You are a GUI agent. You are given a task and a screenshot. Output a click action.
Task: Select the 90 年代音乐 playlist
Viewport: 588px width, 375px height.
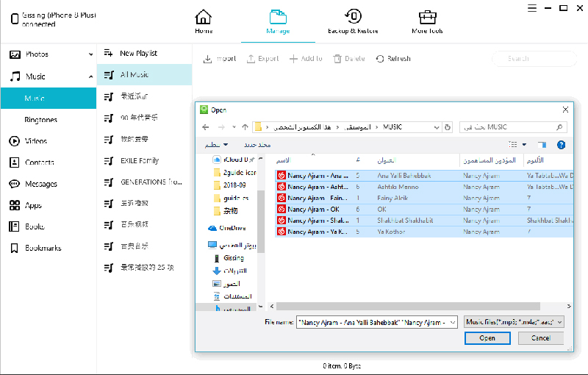[x=144, y=118]
